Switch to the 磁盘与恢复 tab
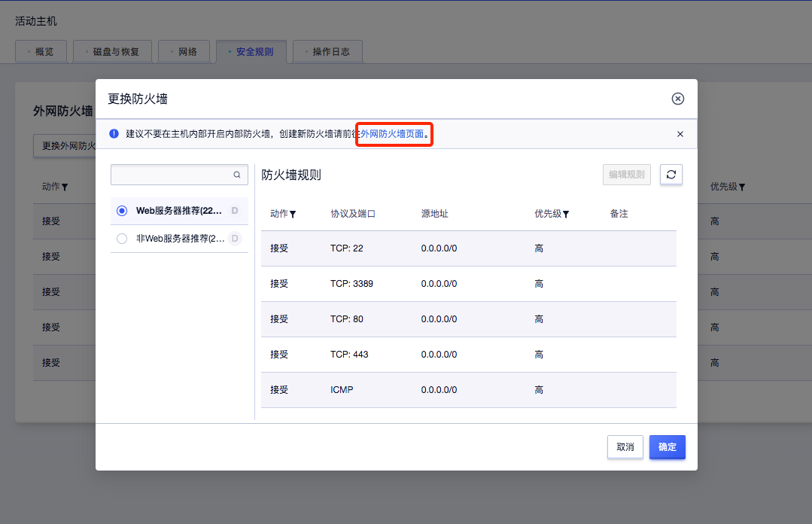 click(112, 51)
